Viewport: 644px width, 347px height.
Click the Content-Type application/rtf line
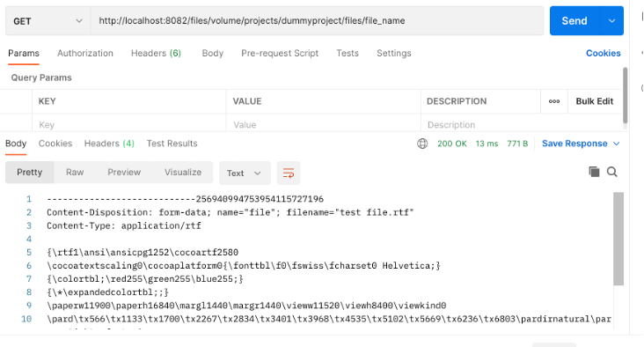click(x=124, y=225)
